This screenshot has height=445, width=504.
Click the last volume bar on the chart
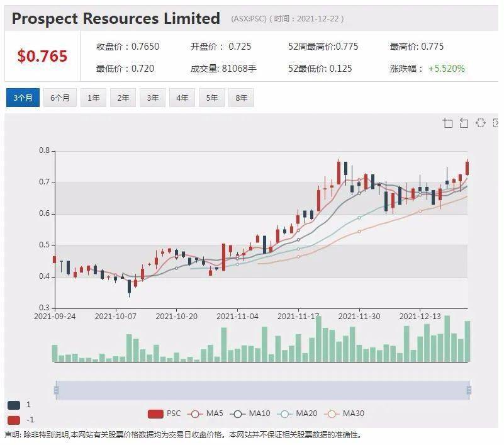coord(468,341)
